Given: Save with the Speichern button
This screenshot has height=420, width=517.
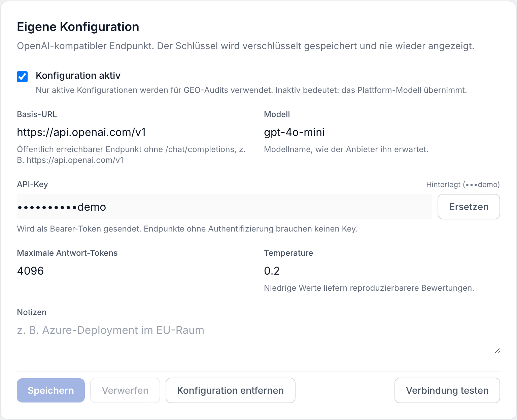Looking at the screenshot, I should pos(51,390).
